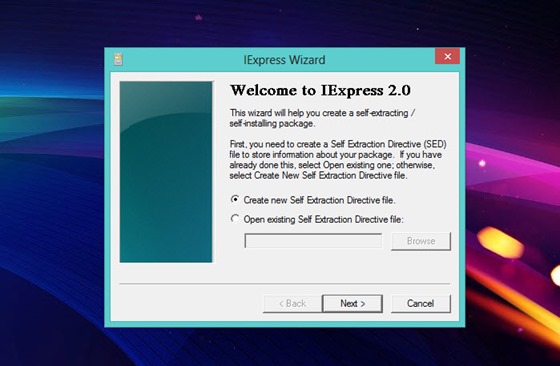Close the IExpress Wizard window
The width and height of the screenshot is (560, 366).
point(448,56)
